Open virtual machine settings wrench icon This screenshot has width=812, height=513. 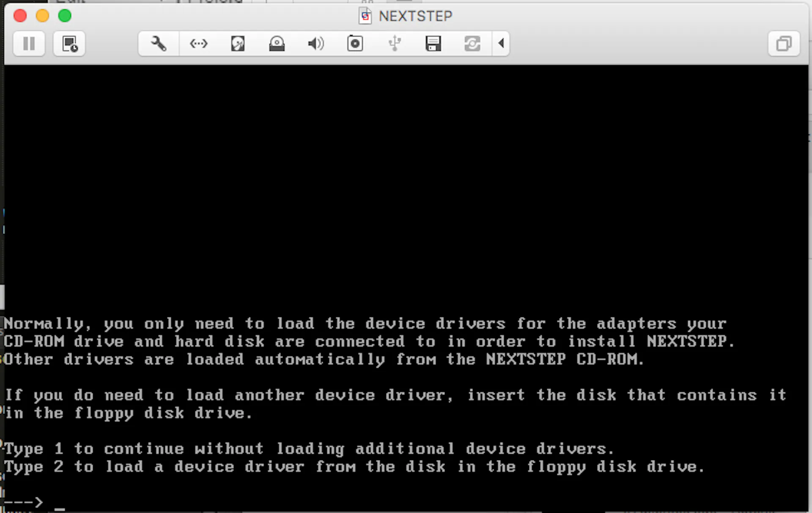click(159, 43)
